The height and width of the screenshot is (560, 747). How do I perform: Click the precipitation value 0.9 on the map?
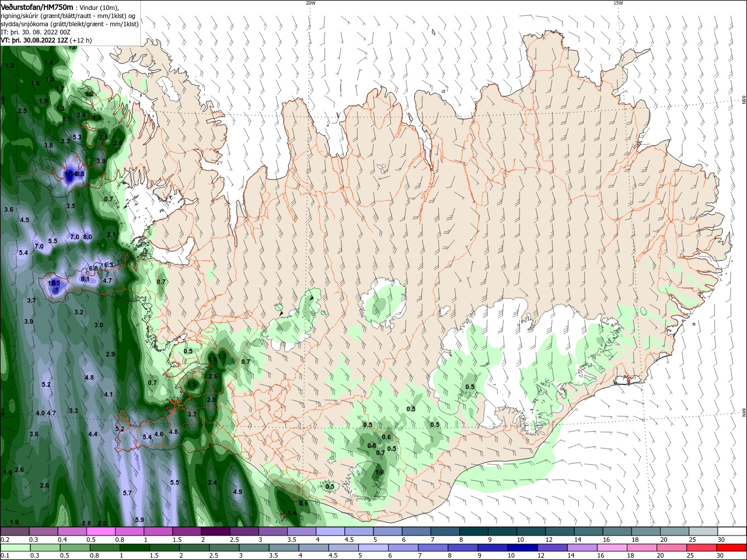[x=303, y=503]
